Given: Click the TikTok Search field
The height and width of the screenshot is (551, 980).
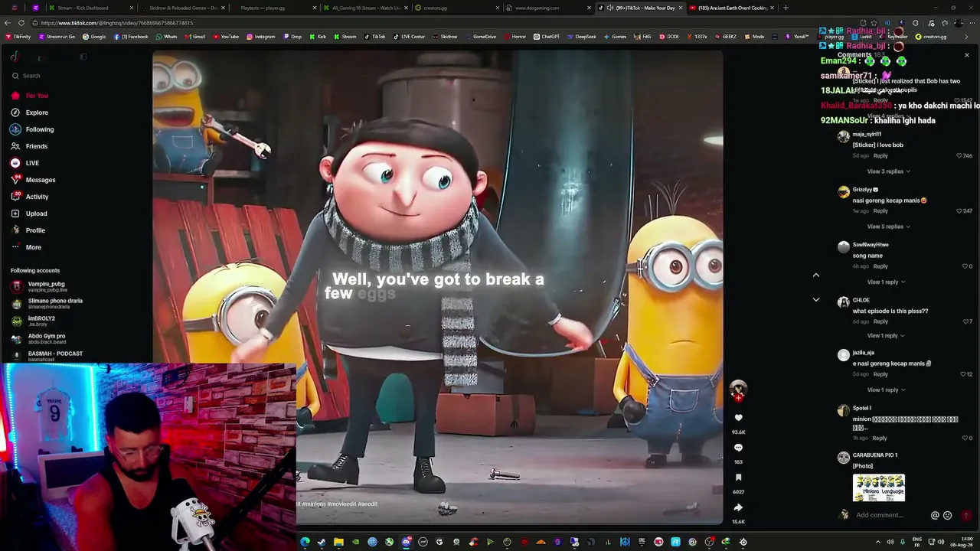Looking at the screenshot, I should click(46, 76).
